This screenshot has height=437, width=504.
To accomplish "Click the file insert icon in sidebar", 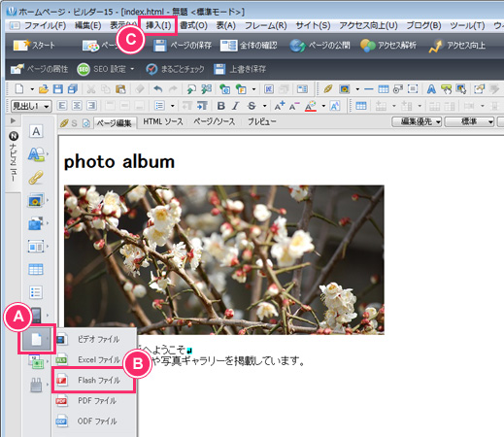I will 36,339.
